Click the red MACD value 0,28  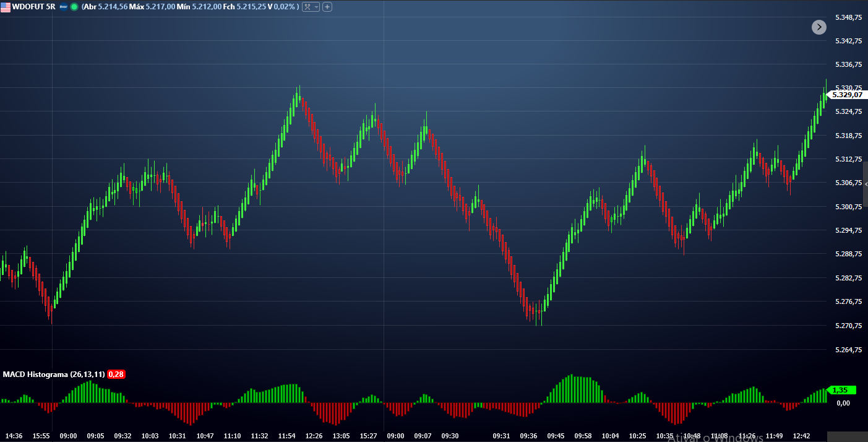point(116,375)
